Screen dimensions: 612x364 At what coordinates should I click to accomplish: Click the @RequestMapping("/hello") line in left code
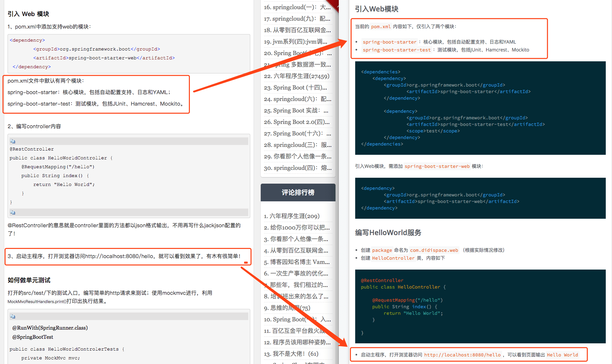pyautogui.click(x=58, y=167)
